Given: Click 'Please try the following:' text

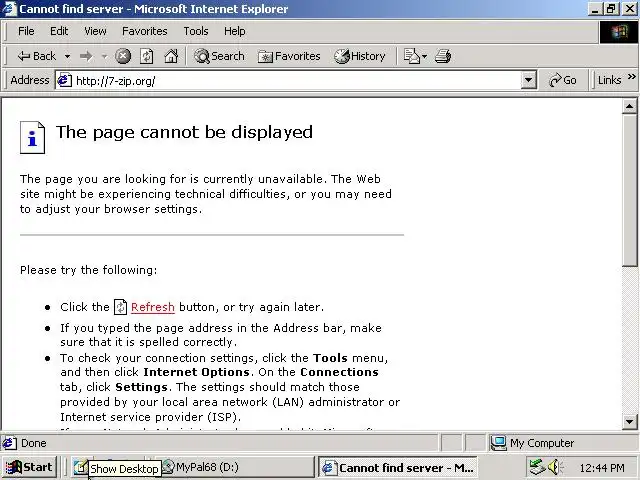Looking at the screenshot, I should point(89,270).
